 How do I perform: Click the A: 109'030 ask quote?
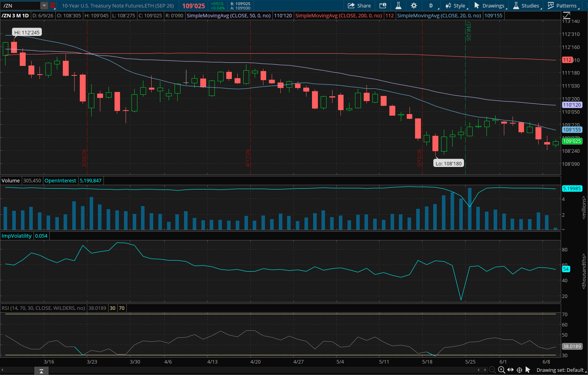coord(240,8)
